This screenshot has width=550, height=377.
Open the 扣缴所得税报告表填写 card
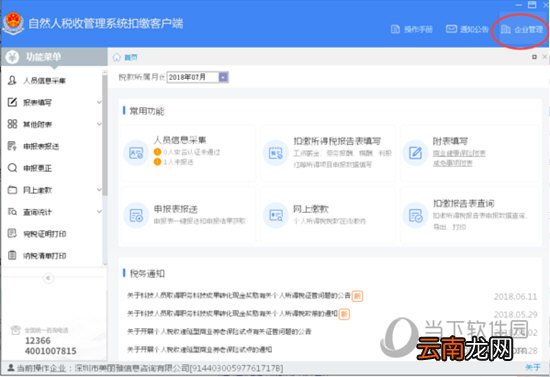click(328, 152)
